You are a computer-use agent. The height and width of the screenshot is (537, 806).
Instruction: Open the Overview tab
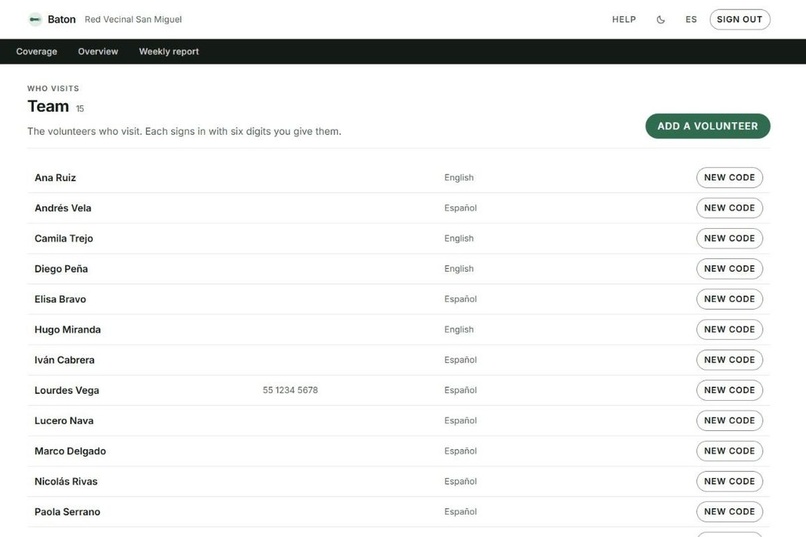[x=98, y=51]
